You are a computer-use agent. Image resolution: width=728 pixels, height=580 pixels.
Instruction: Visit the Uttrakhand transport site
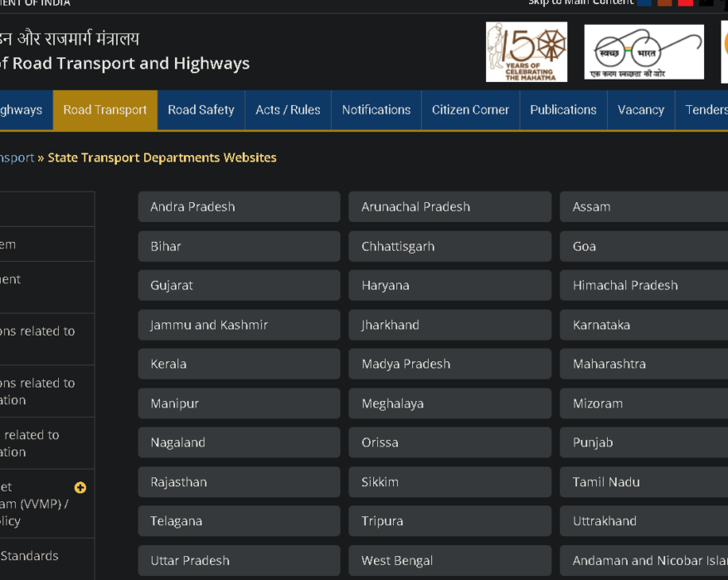(x=644, y=521)
